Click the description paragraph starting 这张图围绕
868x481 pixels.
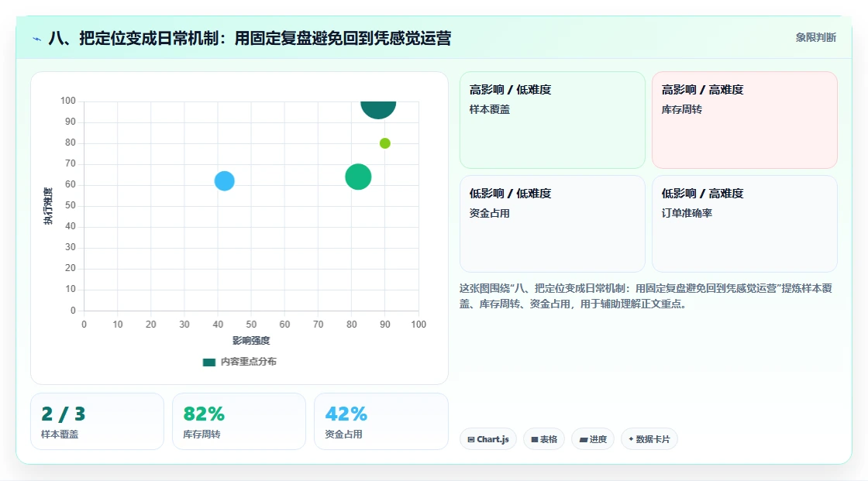click(x=646, y=296)
